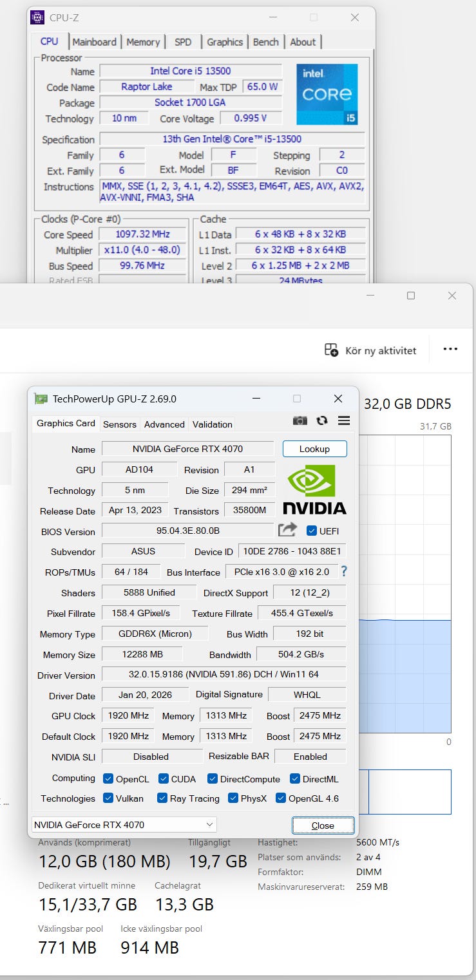Screen dimensions: 476x980
Task: Click the GPU Name field NVIDIA GeForce RTX 4070
Action: point(187,449)
